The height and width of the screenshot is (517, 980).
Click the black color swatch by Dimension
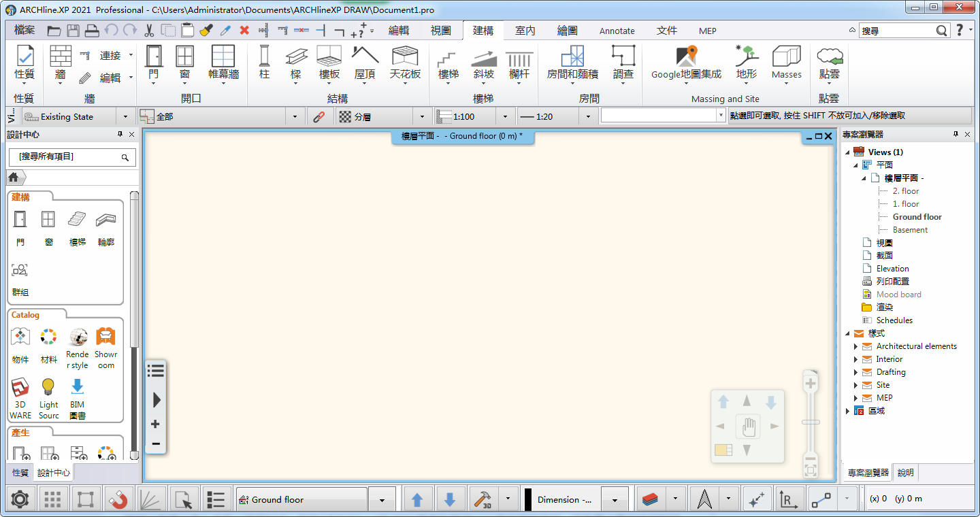point(527,499)
